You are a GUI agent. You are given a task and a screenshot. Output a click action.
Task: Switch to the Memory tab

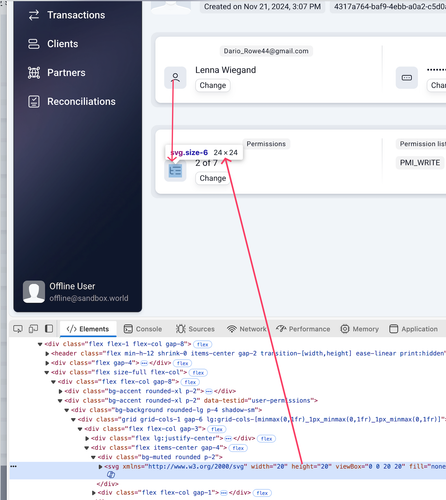click(x=360, y=329)
